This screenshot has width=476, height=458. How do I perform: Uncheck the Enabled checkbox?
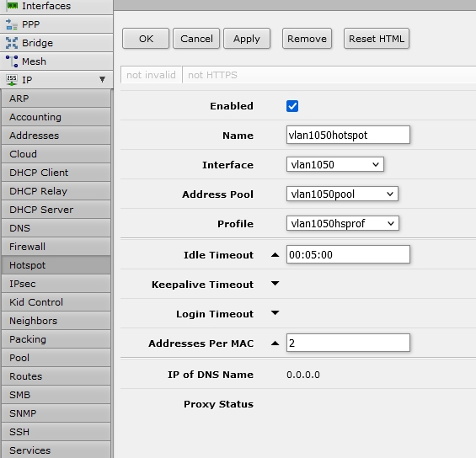292,106
